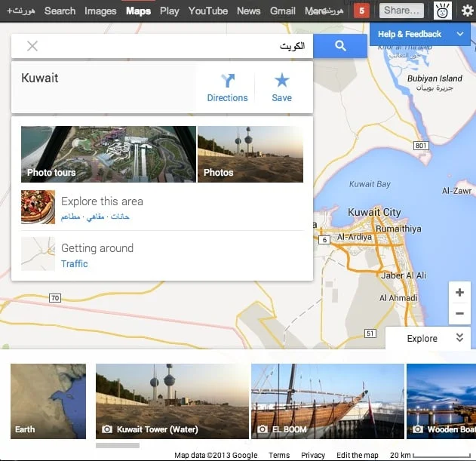Viewport: 476px width, 461px height.
Task: Open the red notifications badge showing 5
Action: [x=361, y=11]
